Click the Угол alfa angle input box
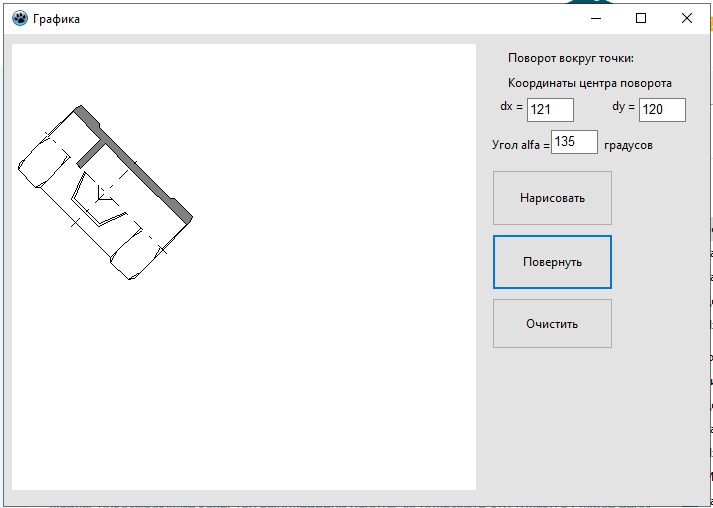 click(574, 142)
